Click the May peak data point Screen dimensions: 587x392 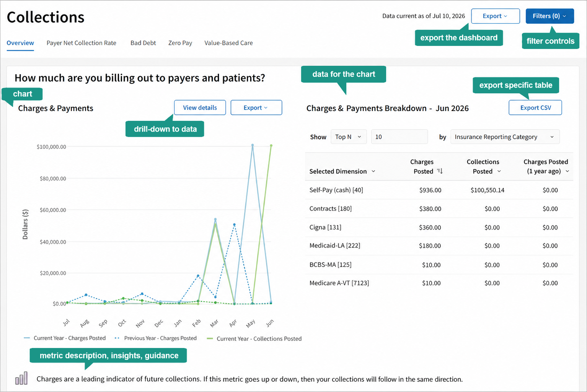click(x=253, y=145)
